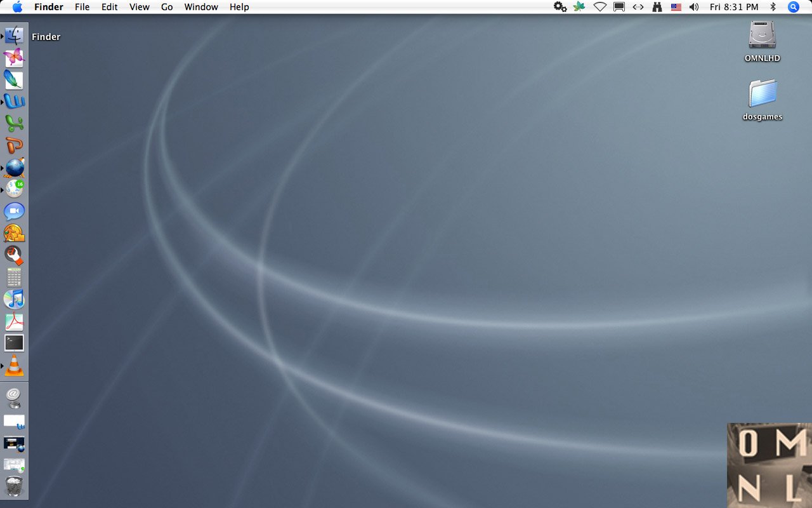Click the binoculars icon in the menu bar

pos(657,7)
